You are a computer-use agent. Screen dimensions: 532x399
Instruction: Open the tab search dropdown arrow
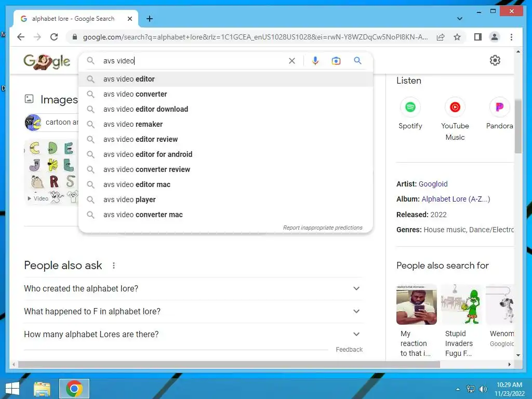pyautogui.click(x=459, y=19)
